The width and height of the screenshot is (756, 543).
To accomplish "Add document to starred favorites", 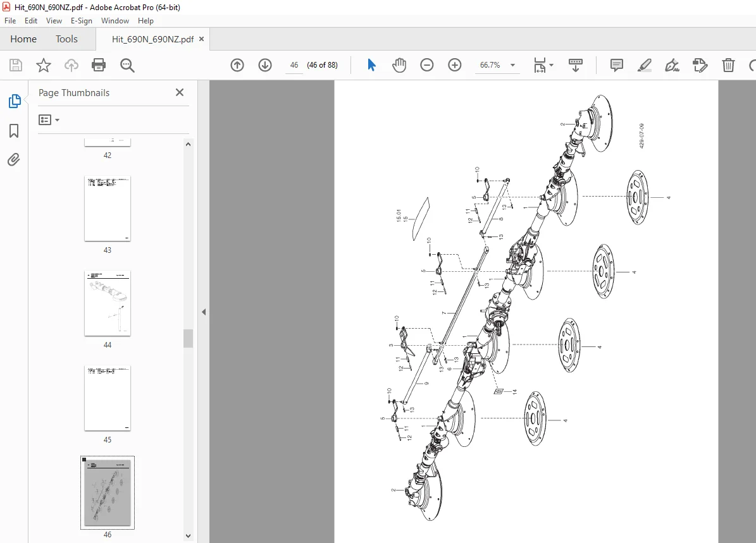I will tap(44, 65).
